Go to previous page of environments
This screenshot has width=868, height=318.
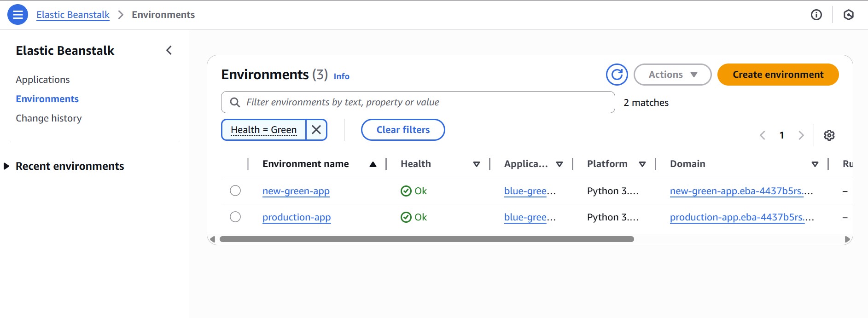(763, 135)
